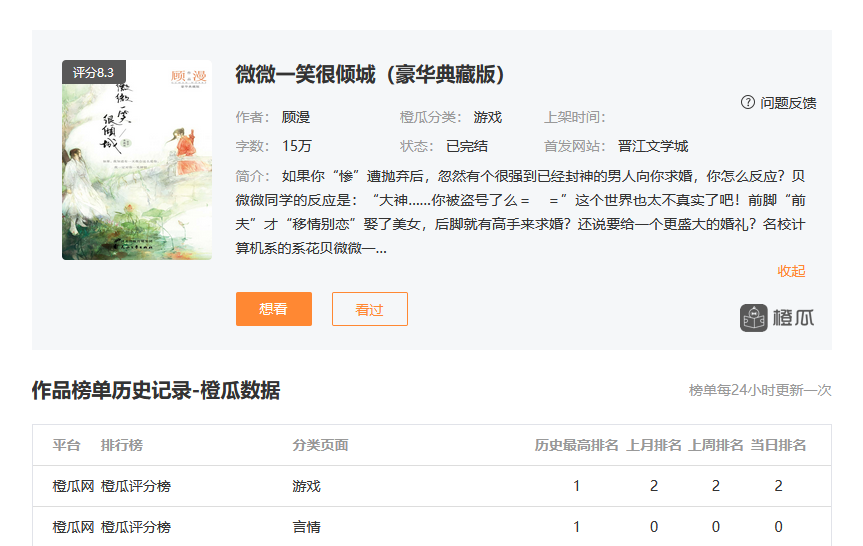Click the 上月排名 column header
863x546 pixels.
[x=654, y=445]
